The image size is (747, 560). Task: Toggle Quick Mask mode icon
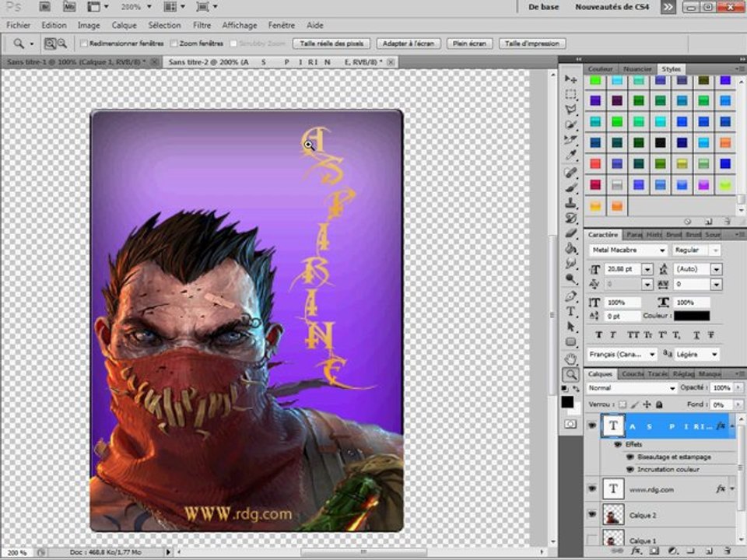pyautogui.click(x=570, y=424)
